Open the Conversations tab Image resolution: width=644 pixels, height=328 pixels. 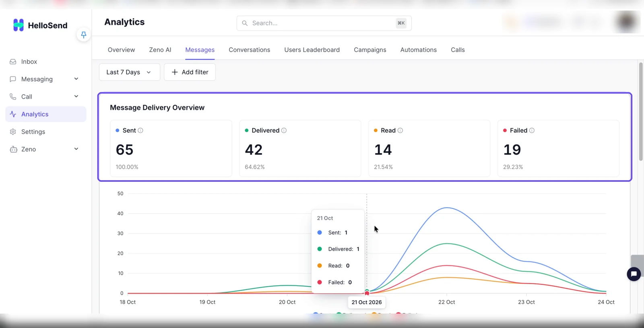pyautogui.click(x=250, y=50)
